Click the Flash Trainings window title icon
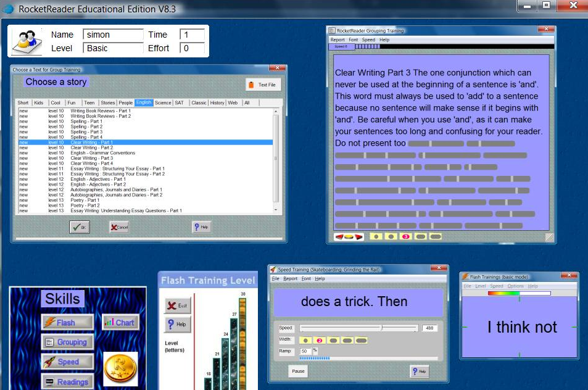The height and width of the screenshot is (390, 588). (465, 276)
